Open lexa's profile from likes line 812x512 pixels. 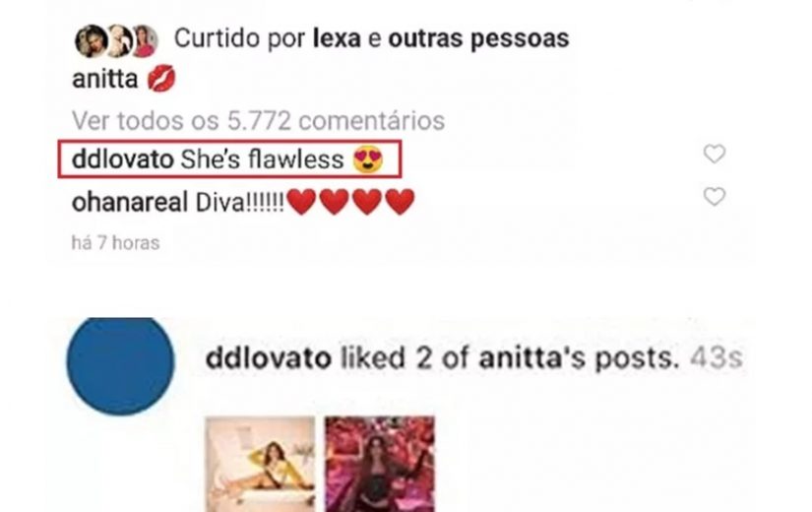point(337,38)
